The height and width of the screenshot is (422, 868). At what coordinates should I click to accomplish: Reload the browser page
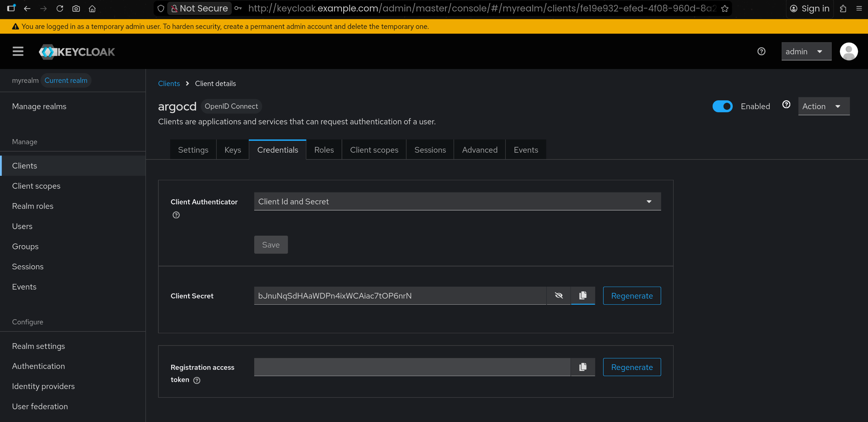tap(60, 9)
